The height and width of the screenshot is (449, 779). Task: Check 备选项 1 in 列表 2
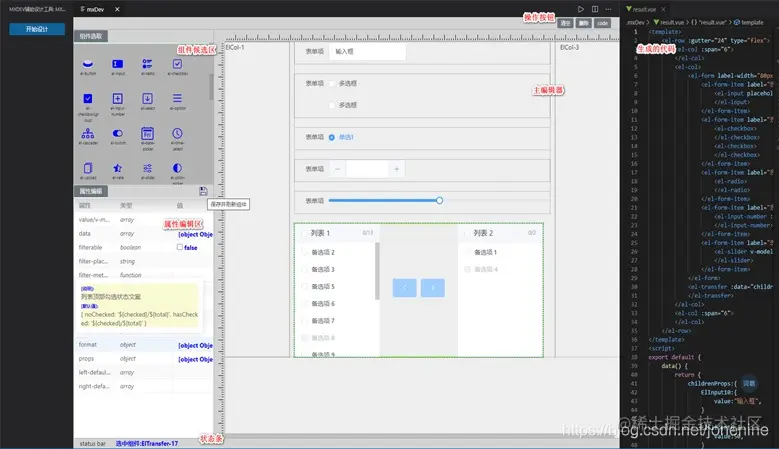(x=467, y=252)
